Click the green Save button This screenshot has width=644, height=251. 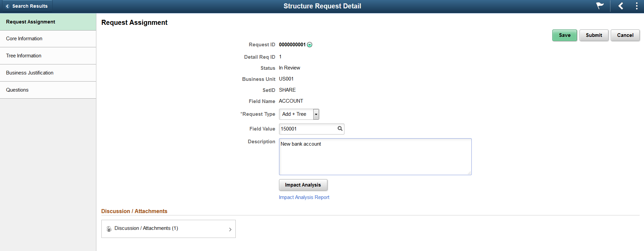coord(564,35)
